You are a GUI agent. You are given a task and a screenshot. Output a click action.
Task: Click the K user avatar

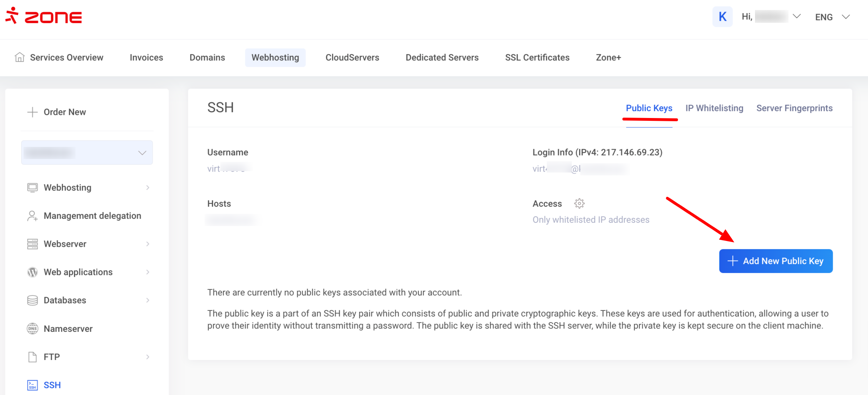tap(723, 16)
